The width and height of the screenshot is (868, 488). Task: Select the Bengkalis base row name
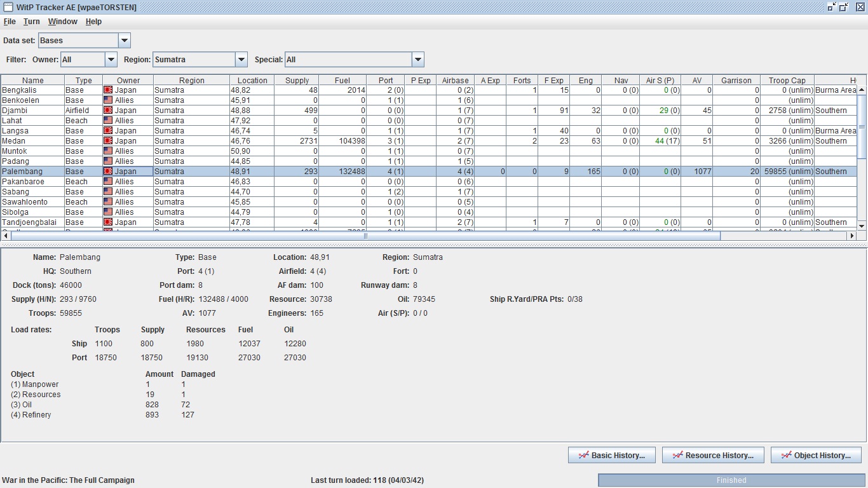pos(32,90)
